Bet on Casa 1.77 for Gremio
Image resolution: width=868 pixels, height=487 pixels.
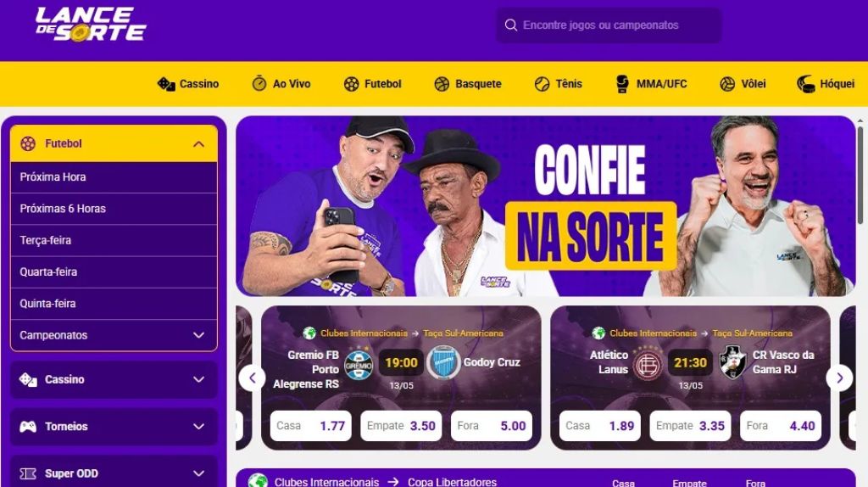310,426
